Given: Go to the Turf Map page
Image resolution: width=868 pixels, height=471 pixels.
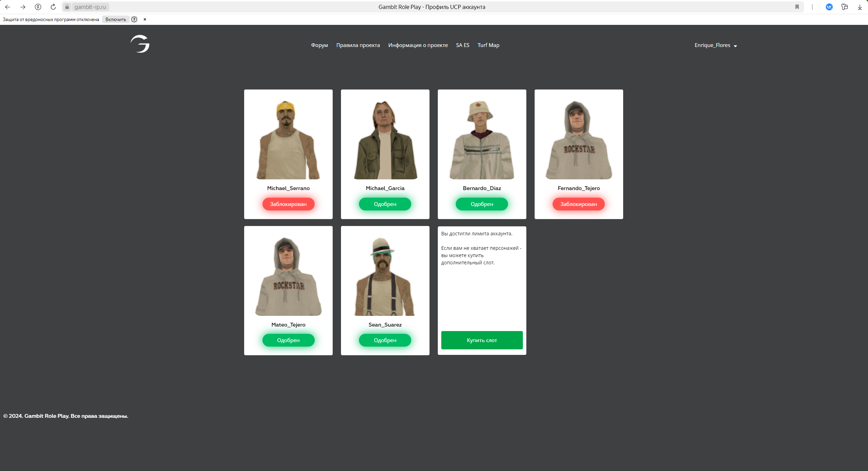Looking at the screenshot, I should 488,45.
